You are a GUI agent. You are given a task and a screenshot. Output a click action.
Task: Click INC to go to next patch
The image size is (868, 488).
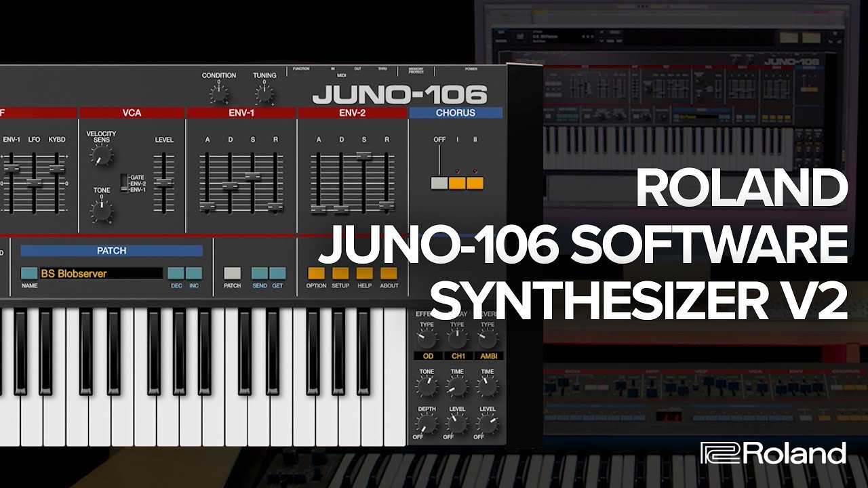tap(194, 273)
